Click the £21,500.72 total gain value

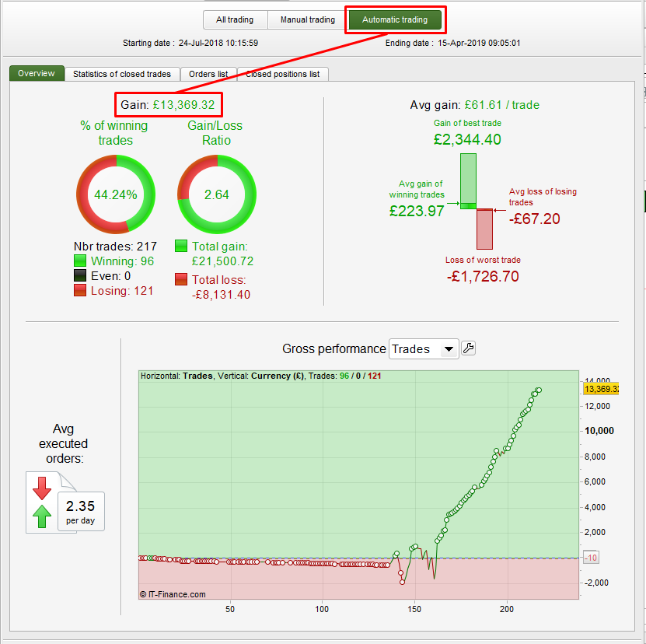point(222,261)
